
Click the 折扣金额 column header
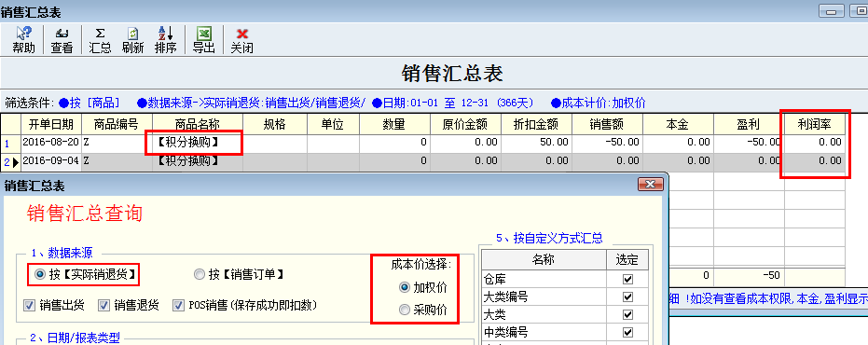pos(536,124)
